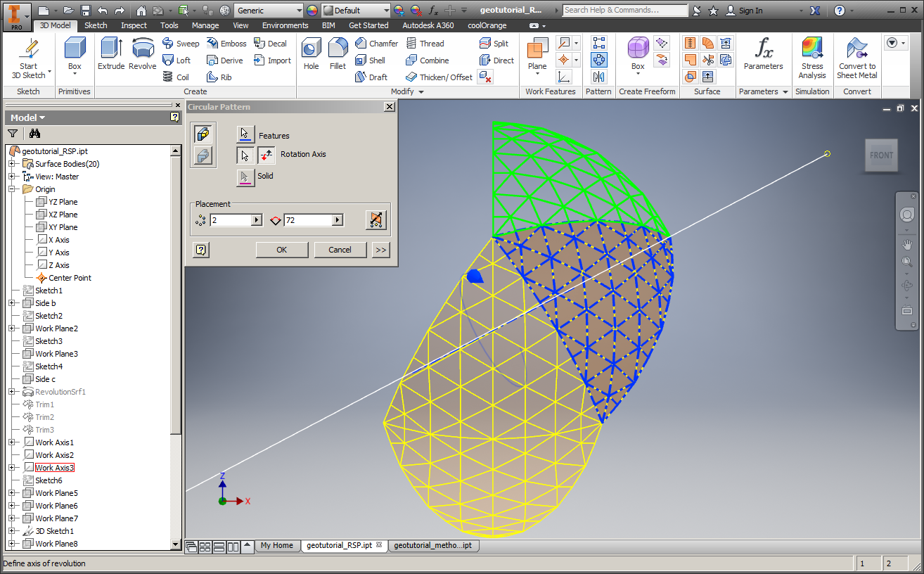Click the Emboss tool
Viewport: 924px width, 574px height.
click(x=226, y=44)
